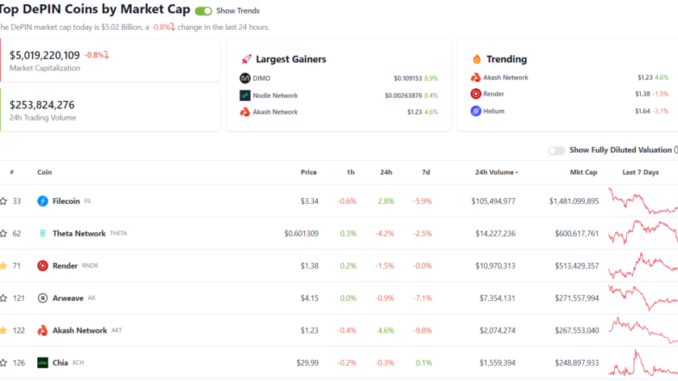This screenshot has width=678, height=381.
Task: Click the Nodle Network icon in Largest Gainers
Action: point(245,95)
